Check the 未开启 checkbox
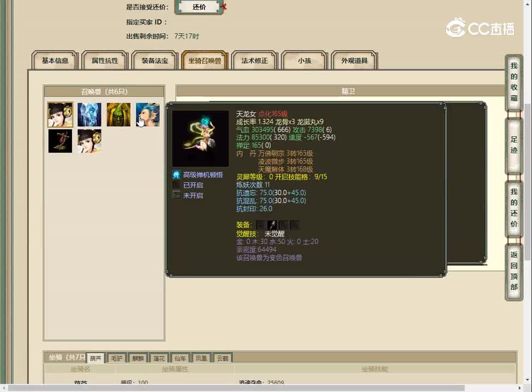532x392 pixels. (x=176, y=196)
